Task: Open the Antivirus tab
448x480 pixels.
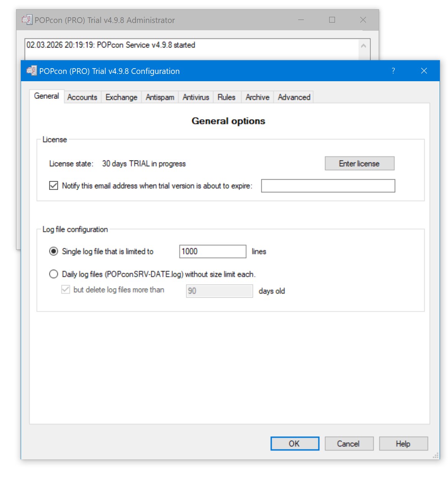Action: click(x=196, y=97)
